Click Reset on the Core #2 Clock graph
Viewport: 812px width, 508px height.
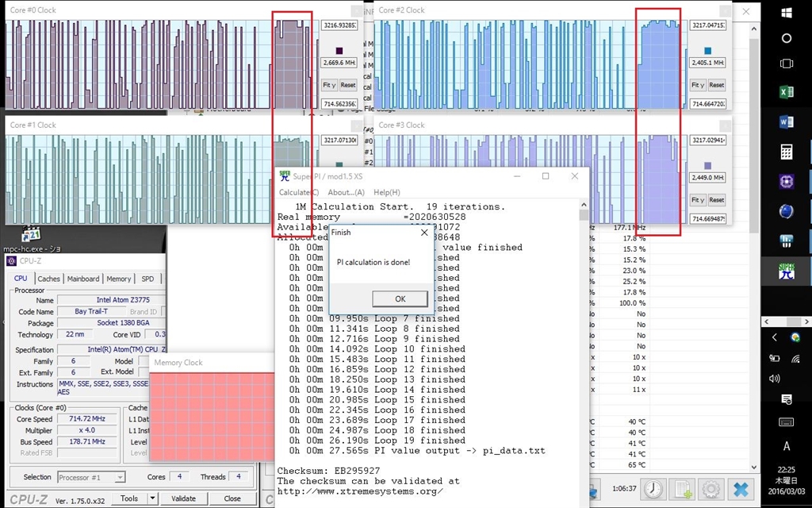716,85
